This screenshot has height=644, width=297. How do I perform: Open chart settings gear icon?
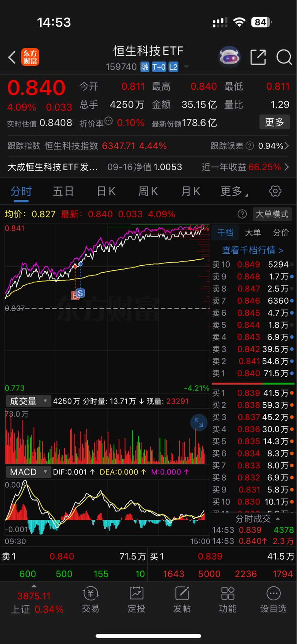(x=275, y=191)
